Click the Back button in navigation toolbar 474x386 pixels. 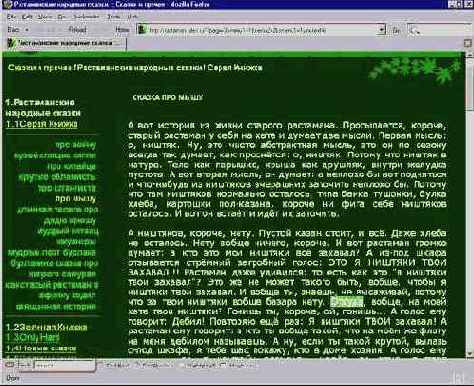[13, 30]
